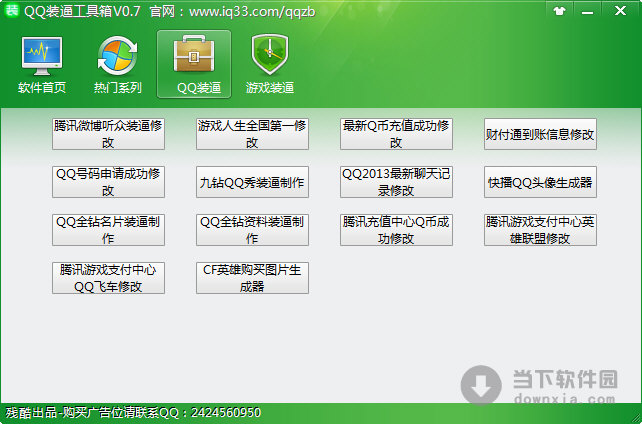642x424 pixels.
Task: Open 最新Q币充值成功修改
Action: point(396,134)
